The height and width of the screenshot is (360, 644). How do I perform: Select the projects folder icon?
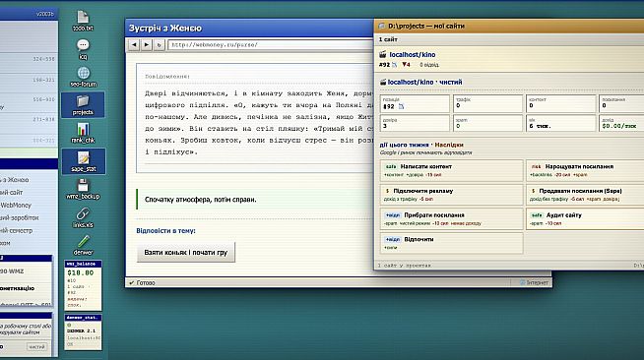pyautogui.click(x=83, y=105)
